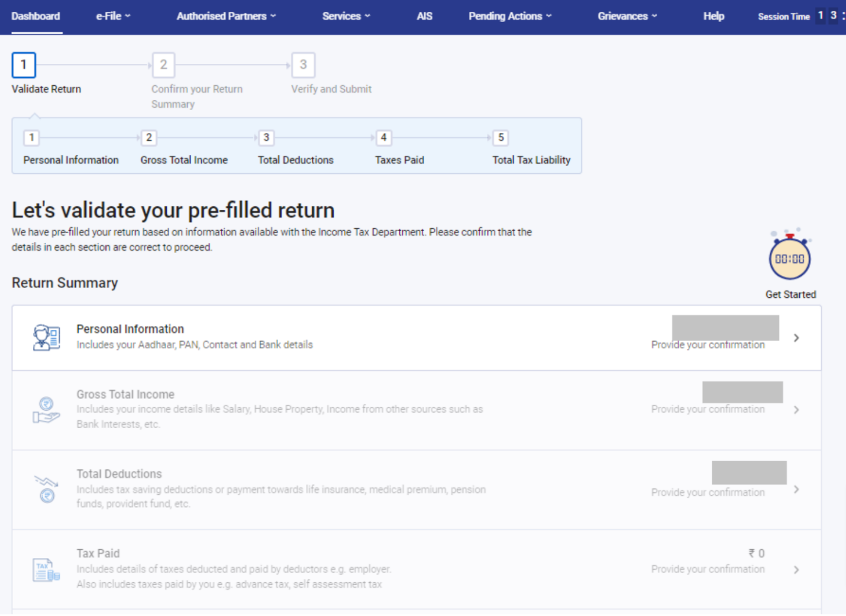
Task: Open the Grievances dropdown
Action: 627,17
